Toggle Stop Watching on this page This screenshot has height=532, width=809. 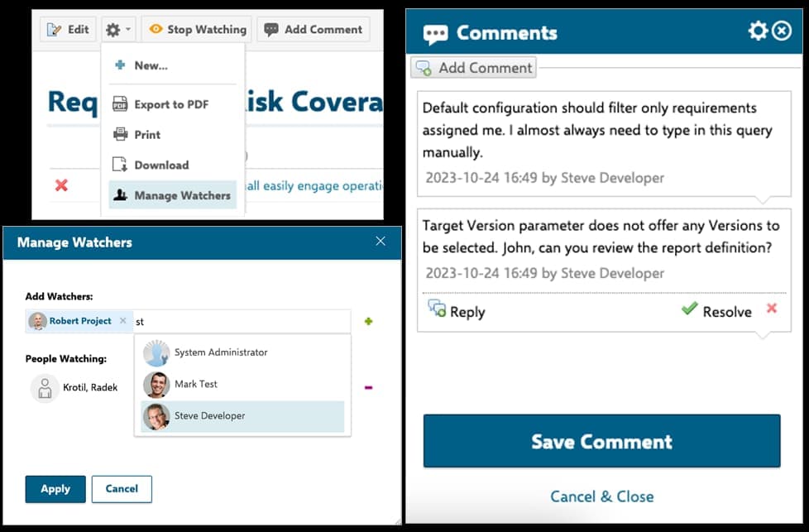(x=198, y=30)
